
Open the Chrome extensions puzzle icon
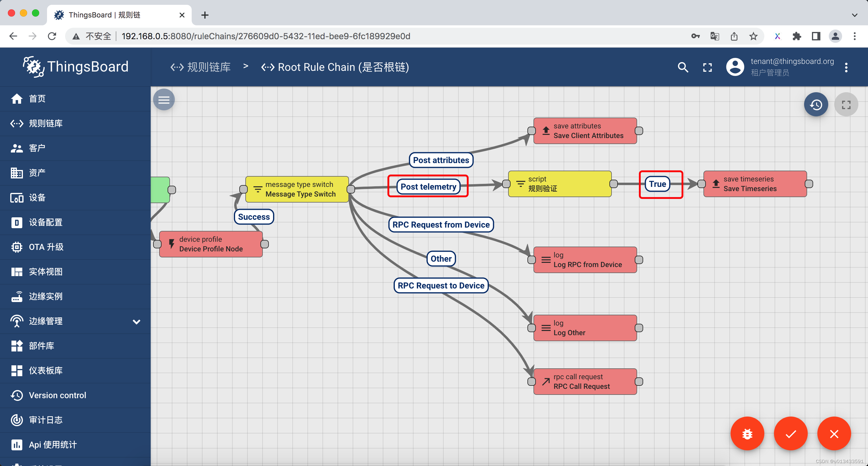[x=797, y=36]
